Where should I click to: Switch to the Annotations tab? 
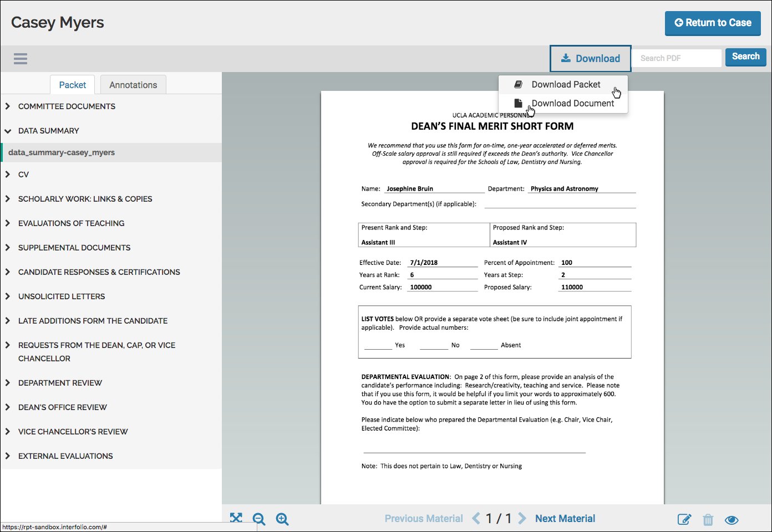click(x=133, y=85)
